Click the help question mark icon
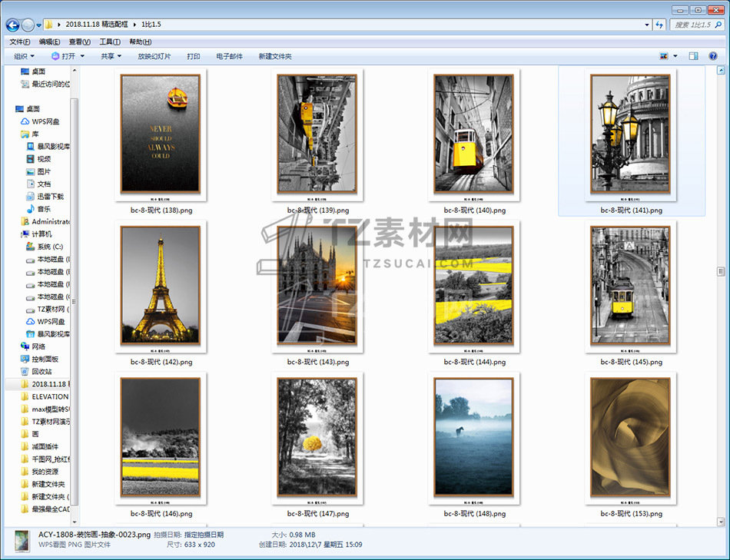Image resolution: width=730 pixels, height=560 pixels. [x=713, y=56]
